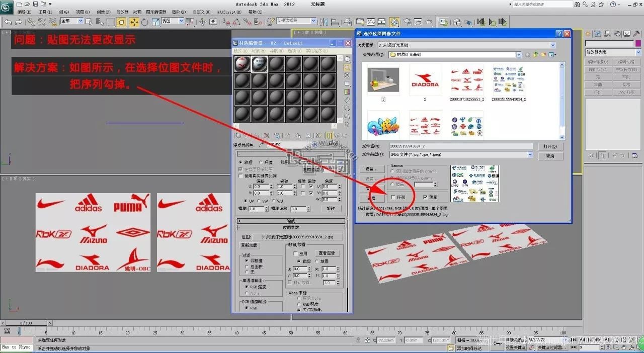The height and width of the screenshot is (353, 644).
Task: Click the Redo arrow in main toolbar
Action: (x=18, y=22)
